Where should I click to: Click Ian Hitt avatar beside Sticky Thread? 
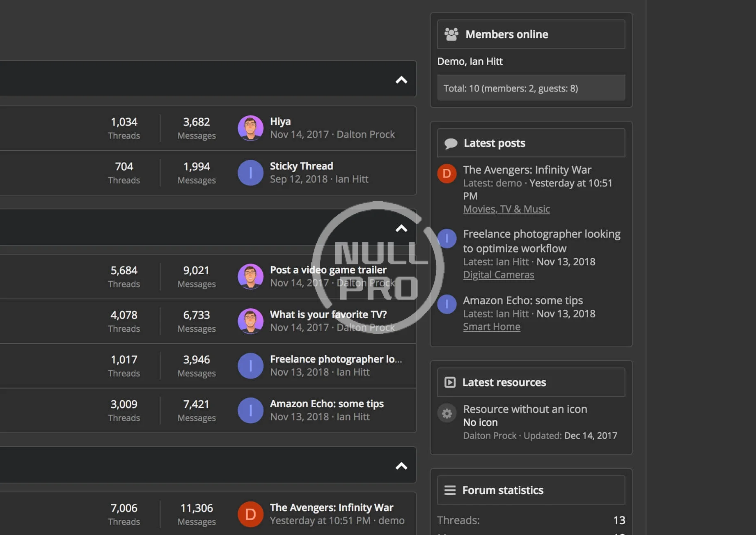[250, 173]
